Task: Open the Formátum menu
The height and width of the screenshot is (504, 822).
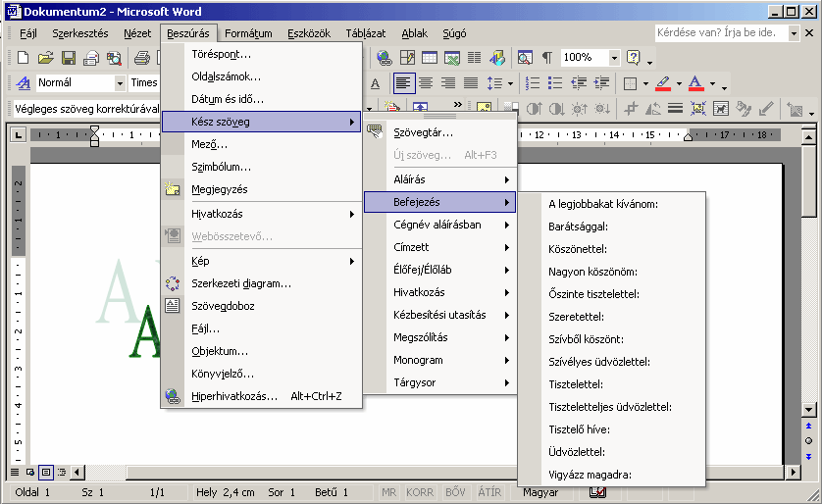Action: pos(248,33)
